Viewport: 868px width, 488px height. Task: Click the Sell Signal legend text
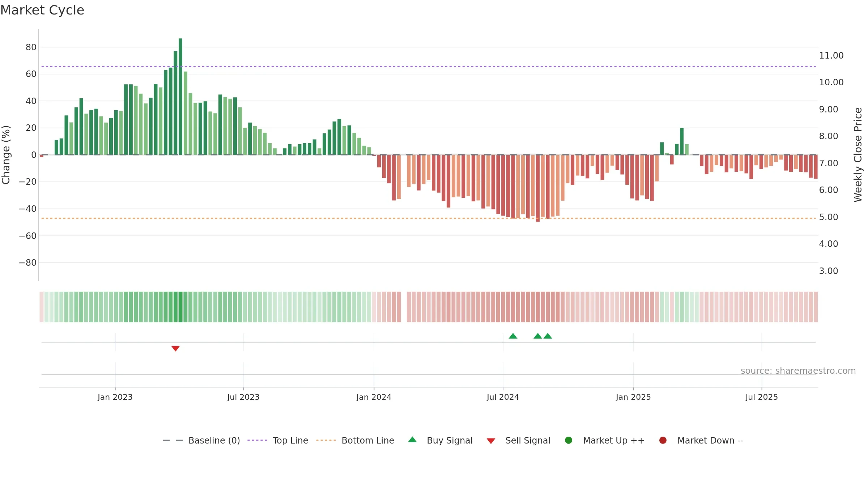tap(528, 440)
